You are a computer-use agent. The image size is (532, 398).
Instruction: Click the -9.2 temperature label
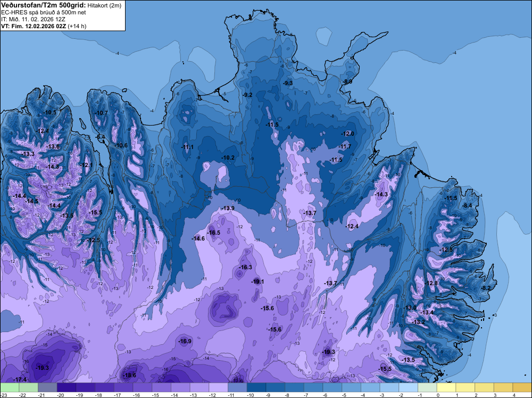click(248, 95)
